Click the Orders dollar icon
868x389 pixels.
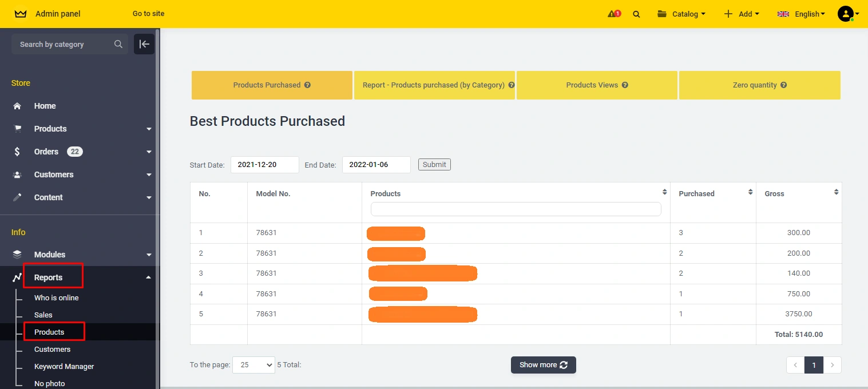(18, 152)
